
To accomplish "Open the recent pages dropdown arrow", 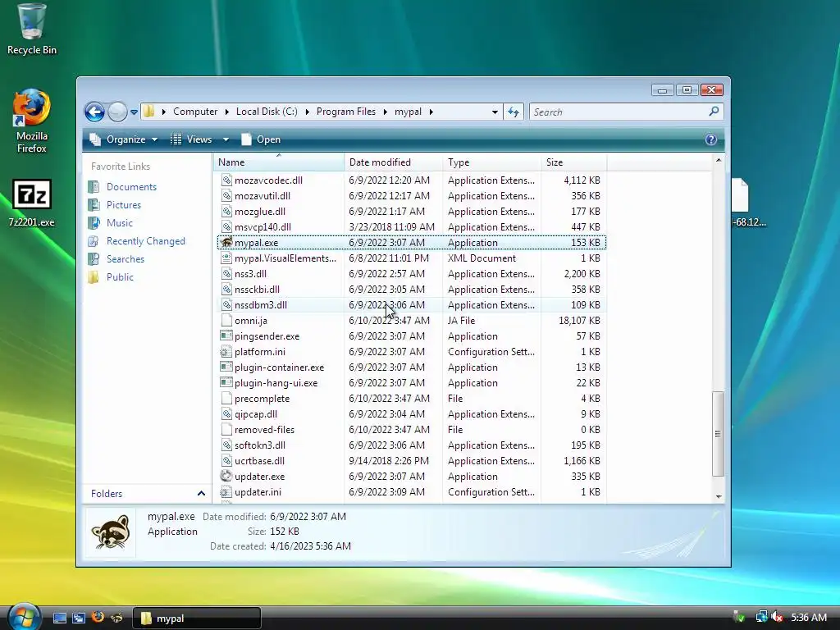I will pos(134,112).
